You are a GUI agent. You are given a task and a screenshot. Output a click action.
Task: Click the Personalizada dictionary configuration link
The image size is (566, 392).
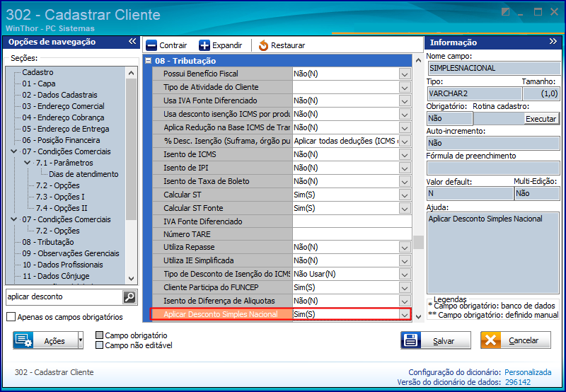528,372
